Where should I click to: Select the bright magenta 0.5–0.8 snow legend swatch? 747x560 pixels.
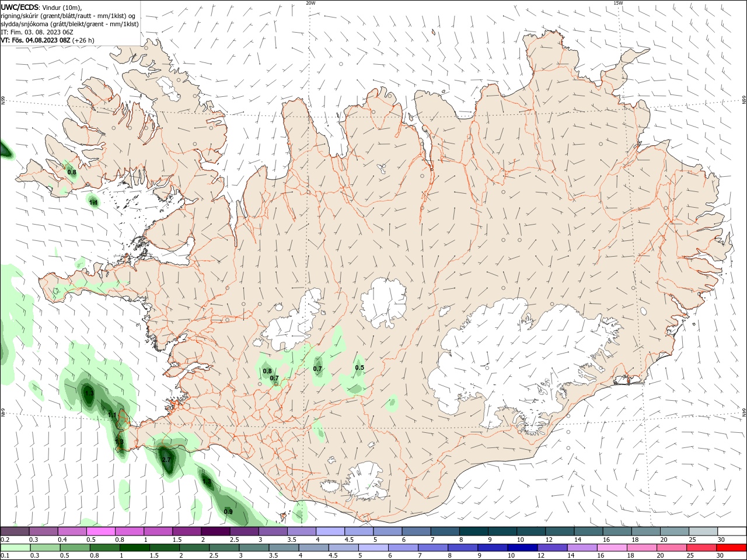point(100,531)
